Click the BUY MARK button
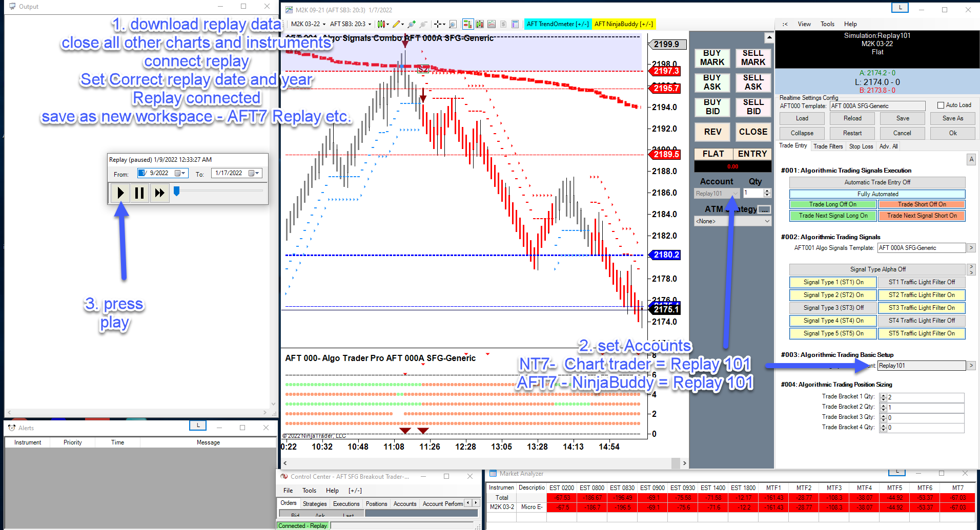Image resolution: width=980 pixels, height=530 pixels. (712, 58)
